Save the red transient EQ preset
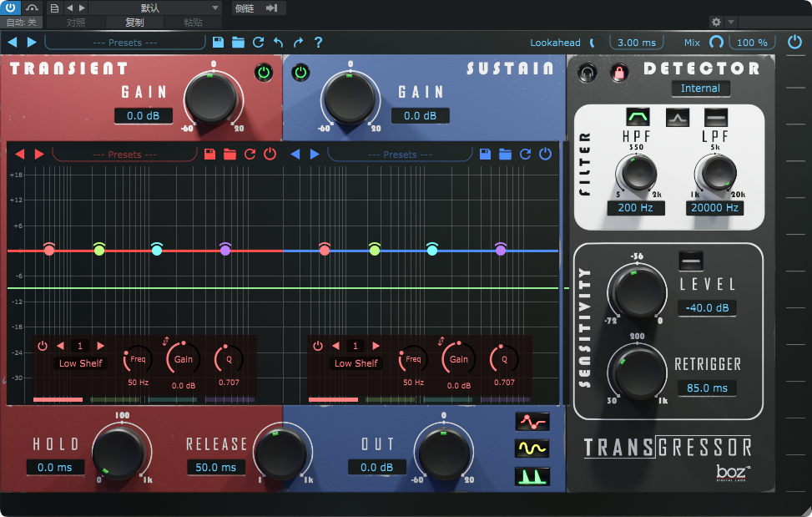 [209, 154]
